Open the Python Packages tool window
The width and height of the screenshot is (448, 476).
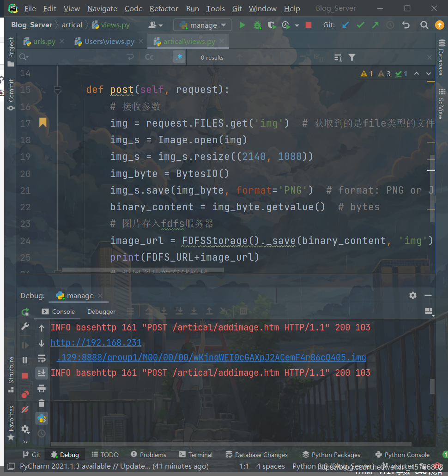tap(331, 454)
